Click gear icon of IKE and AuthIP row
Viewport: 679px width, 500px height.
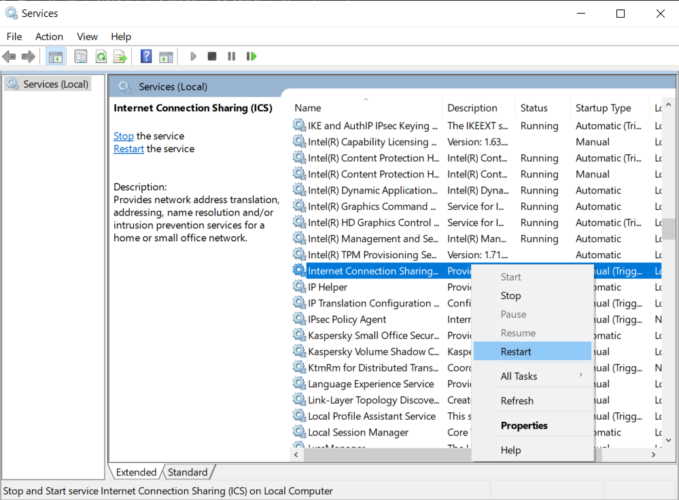299,126
